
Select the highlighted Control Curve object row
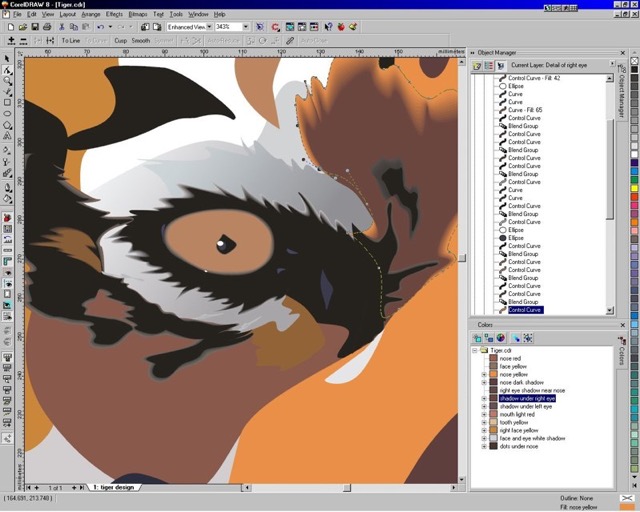pos(524,310)
